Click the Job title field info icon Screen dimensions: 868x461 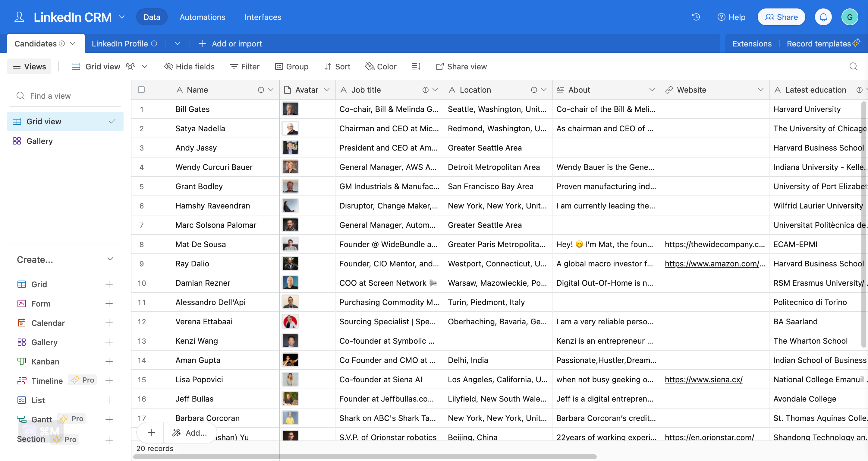tap(426, 90)
